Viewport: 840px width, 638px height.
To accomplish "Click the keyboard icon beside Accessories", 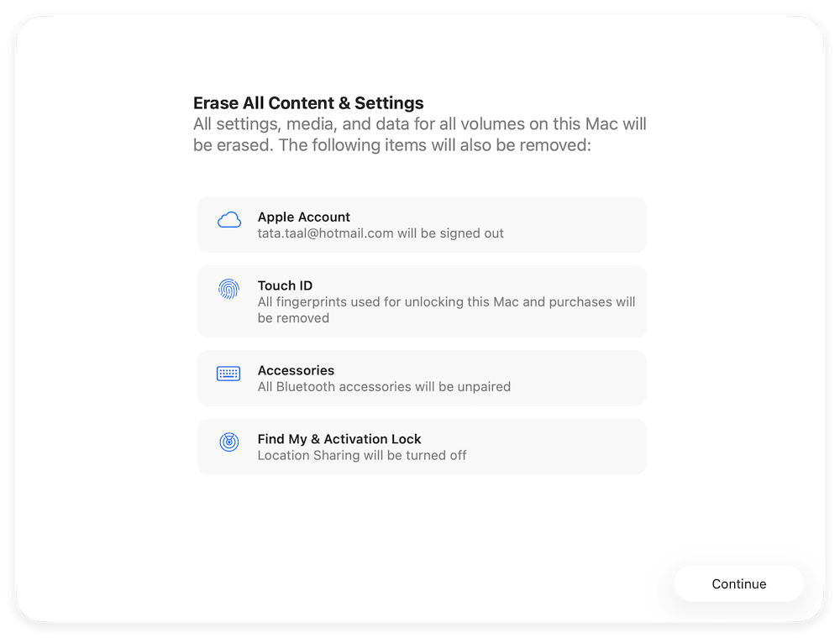I will coord(228,373).
